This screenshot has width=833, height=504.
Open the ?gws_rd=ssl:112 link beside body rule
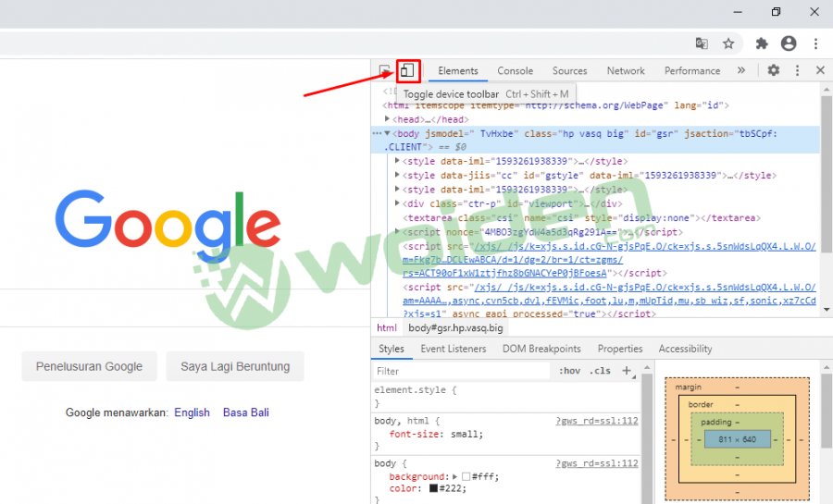point(597,463)
